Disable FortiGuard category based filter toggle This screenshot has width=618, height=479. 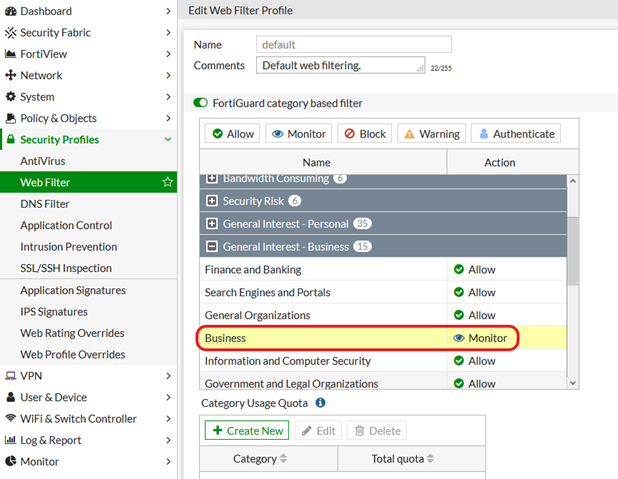click(201, 102)
